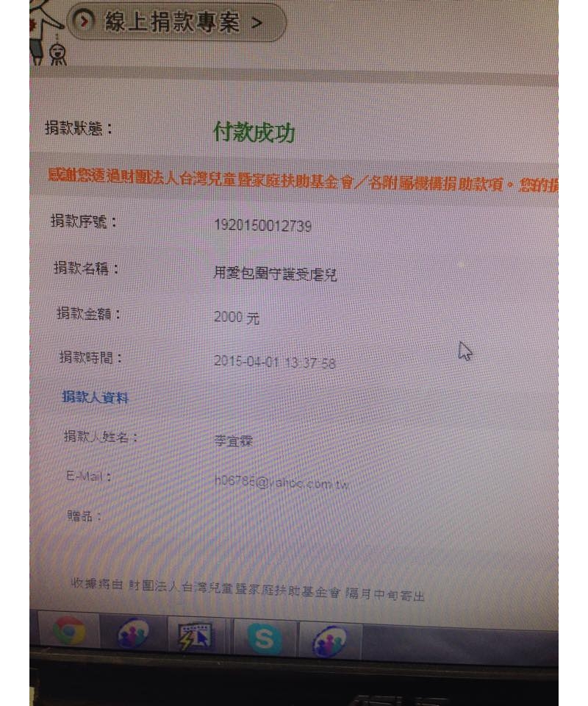The image size is (588, 706).
Task: Click donation name 用愛包圍守護受虐兒
Action: (275, 274)
